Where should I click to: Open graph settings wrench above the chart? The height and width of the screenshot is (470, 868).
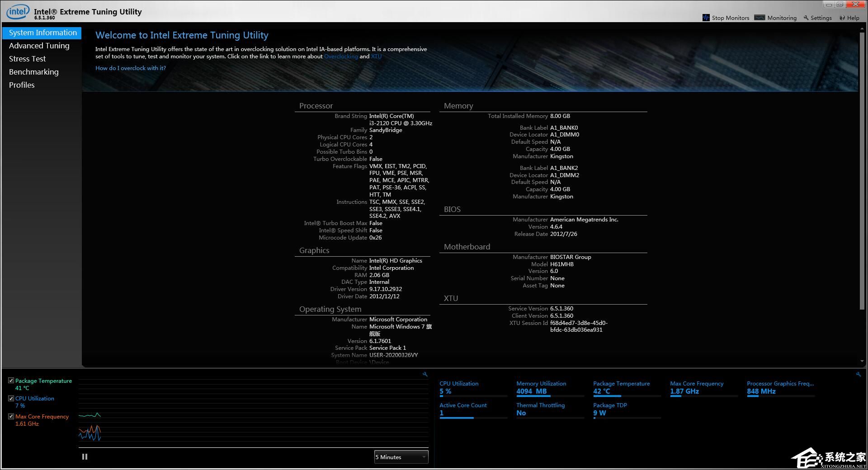coord(425,374)
